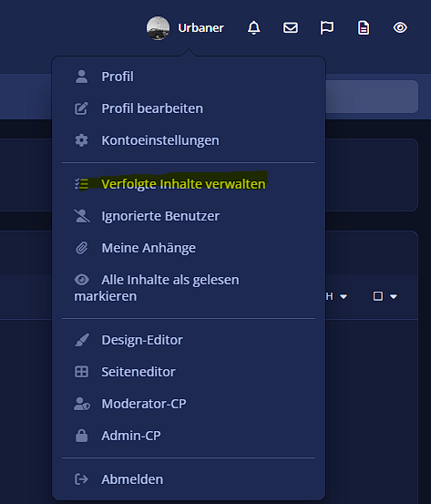Open Ignorierte Benutzer
431x504 pixels.
189,216
